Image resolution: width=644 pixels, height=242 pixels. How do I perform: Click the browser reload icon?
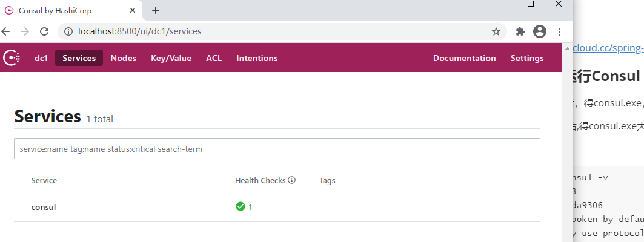click(x=44, y=31)
